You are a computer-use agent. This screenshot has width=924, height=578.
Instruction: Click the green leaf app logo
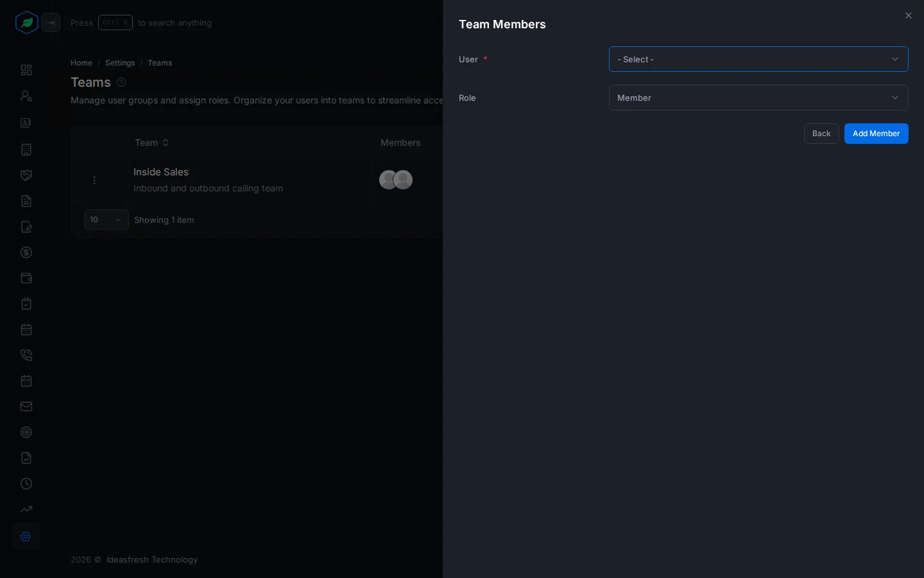point(26,22)
